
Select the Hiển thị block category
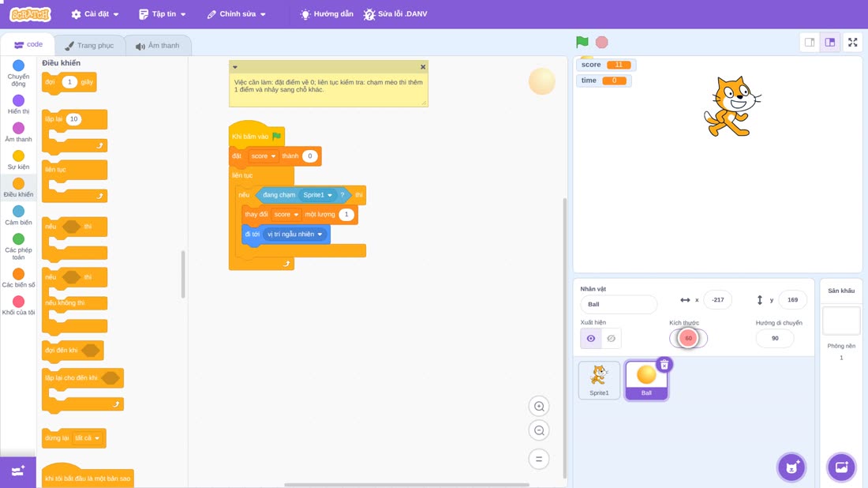click(18, 104)
